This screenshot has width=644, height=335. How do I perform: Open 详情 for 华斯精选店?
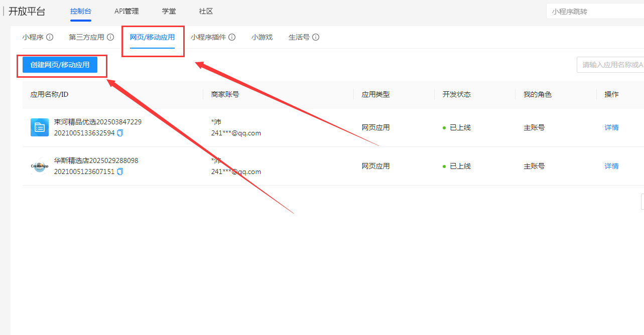[611, 165]
